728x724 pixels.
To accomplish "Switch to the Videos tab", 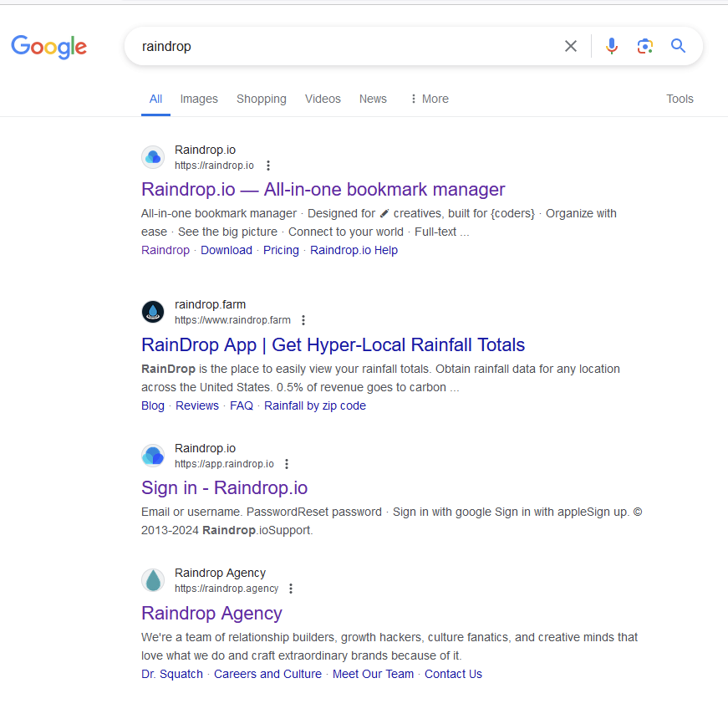I will point(323,99).
